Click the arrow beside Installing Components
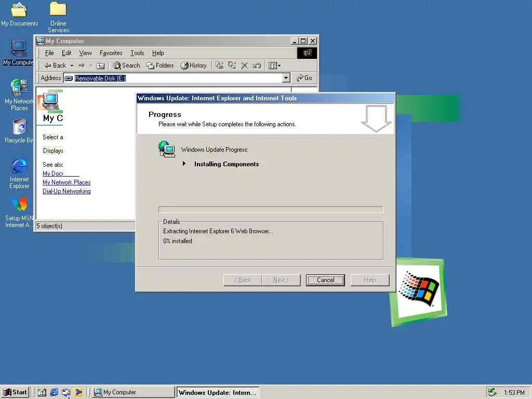 coord(184,164)
